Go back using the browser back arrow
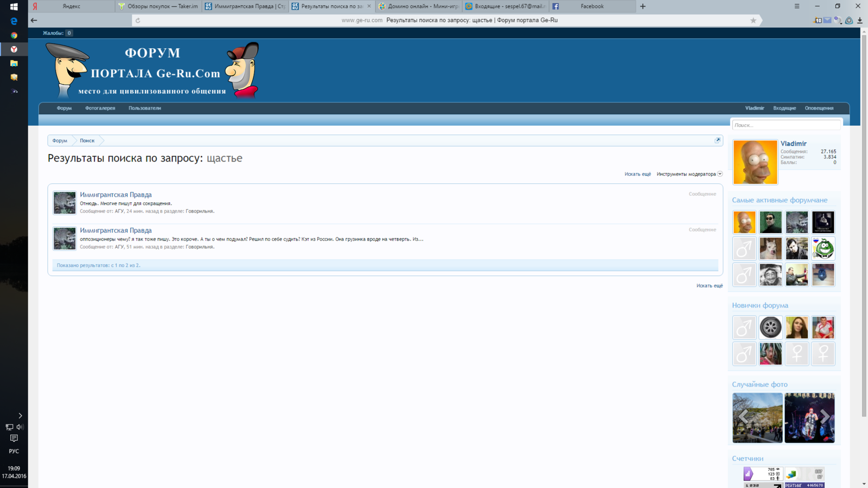This screenshot has height=488, width=868. click(34, 21)
